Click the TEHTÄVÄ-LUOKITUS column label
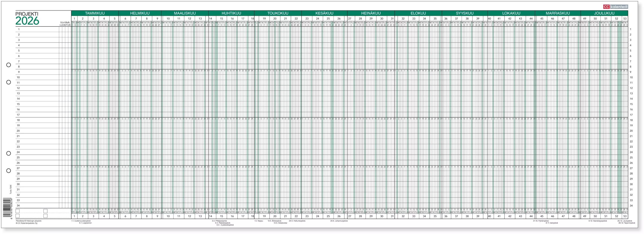Viewport: 644px width, 234px height. tap(65, 24)
